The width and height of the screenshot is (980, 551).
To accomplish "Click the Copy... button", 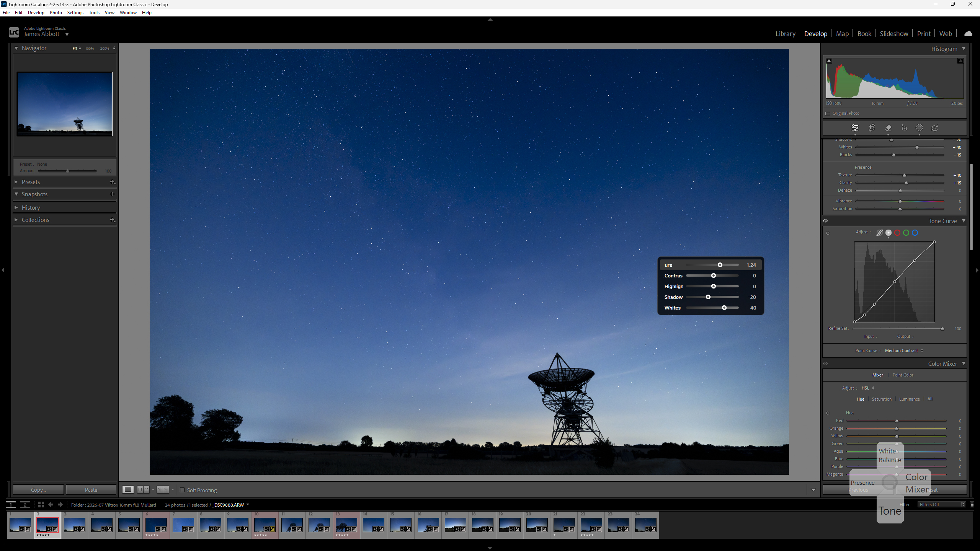I will tap(38, 490).
